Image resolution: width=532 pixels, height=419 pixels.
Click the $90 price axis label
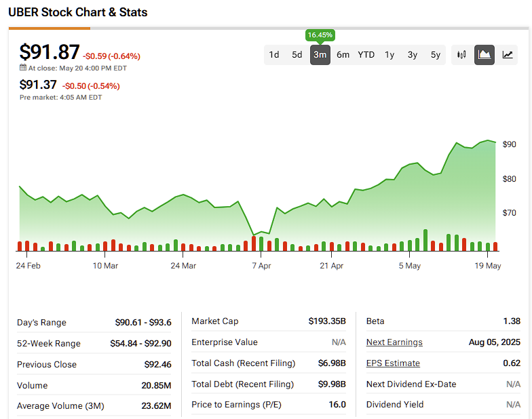[509, 144]
